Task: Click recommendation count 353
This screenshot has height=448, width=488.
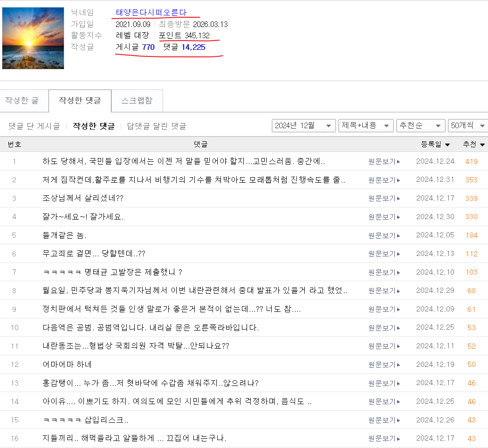Action: tap(471, 180)
